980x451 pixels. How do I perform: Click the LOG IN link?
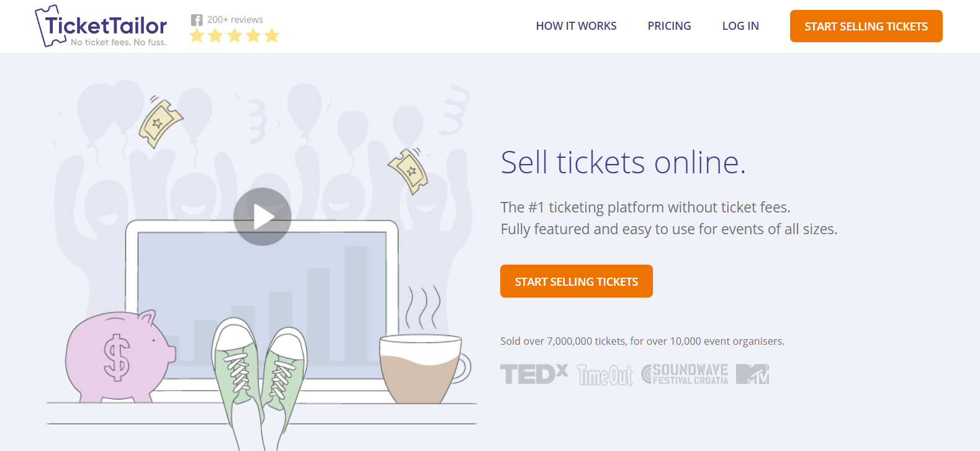tap(740, 25)
